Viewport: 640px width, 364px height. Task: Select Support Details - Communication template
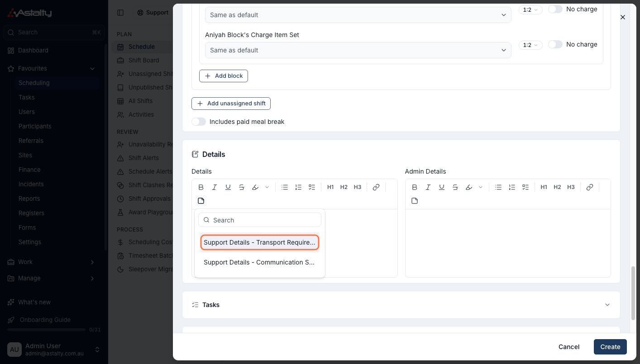pyautogui.click(x=260, y=262)
